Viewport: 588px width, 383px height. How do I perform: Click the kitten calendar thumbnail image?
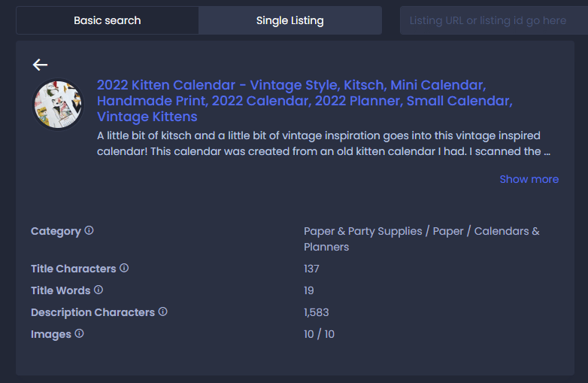[x=58, y=105]
